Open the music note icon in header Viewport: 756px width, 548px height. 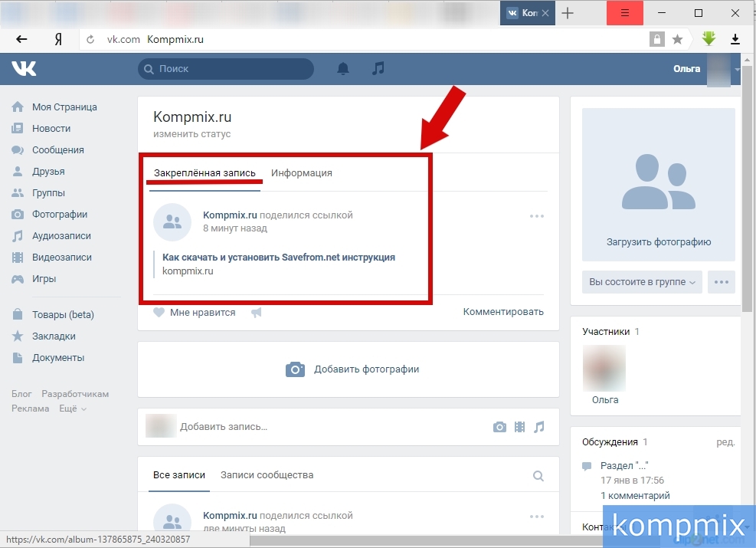[378, 68]
